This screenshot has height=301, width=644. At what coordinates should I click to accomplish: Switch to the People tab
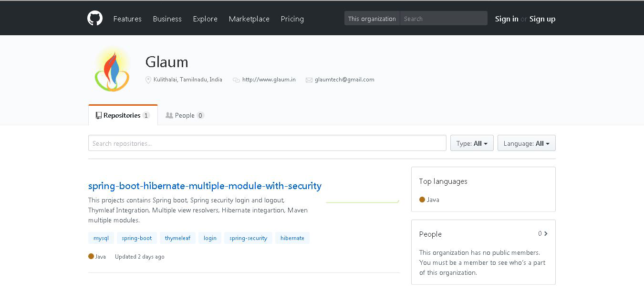(185, 115)
